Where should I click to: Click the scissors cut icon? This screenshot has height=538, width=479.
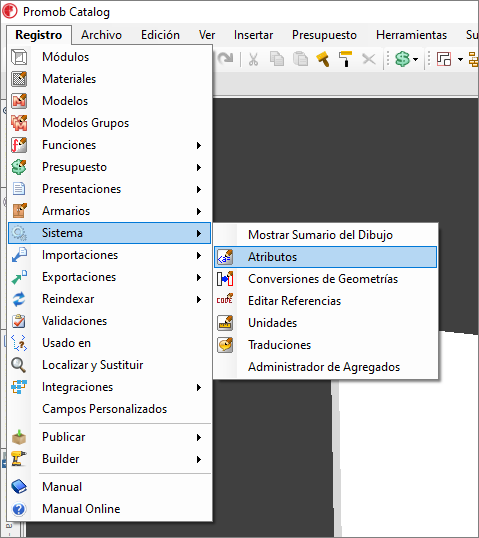pos(253,59)
